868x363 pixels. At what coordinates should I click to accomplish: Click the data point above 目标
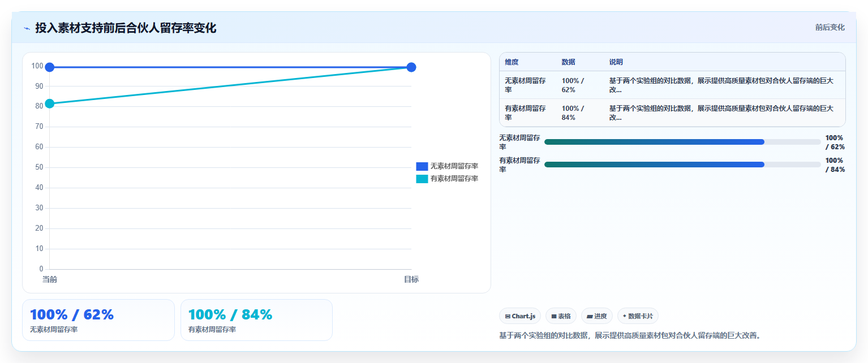point(411,67)
